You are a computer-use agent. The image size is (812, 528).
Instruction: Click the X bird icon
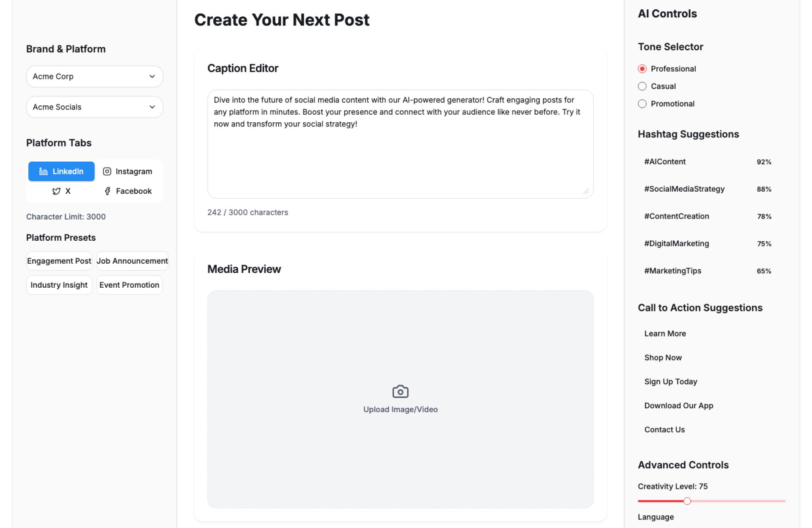coord(56,191)
